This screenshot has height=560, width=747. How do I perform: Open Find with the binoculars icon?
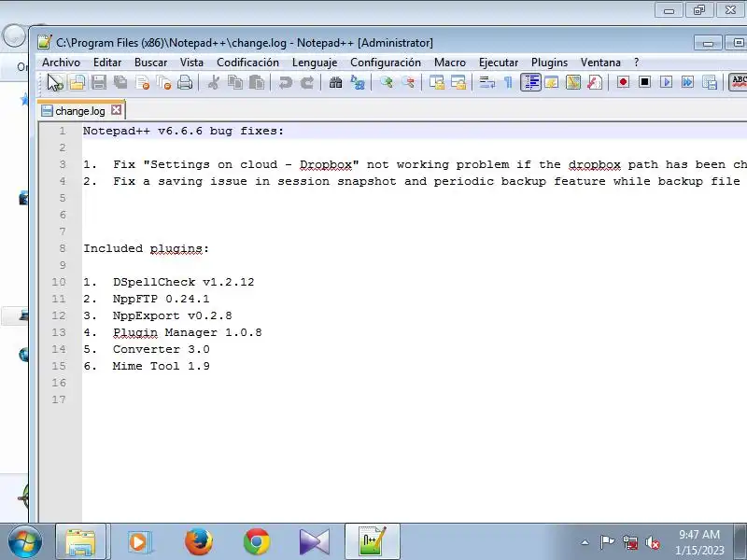pos(335,82)
